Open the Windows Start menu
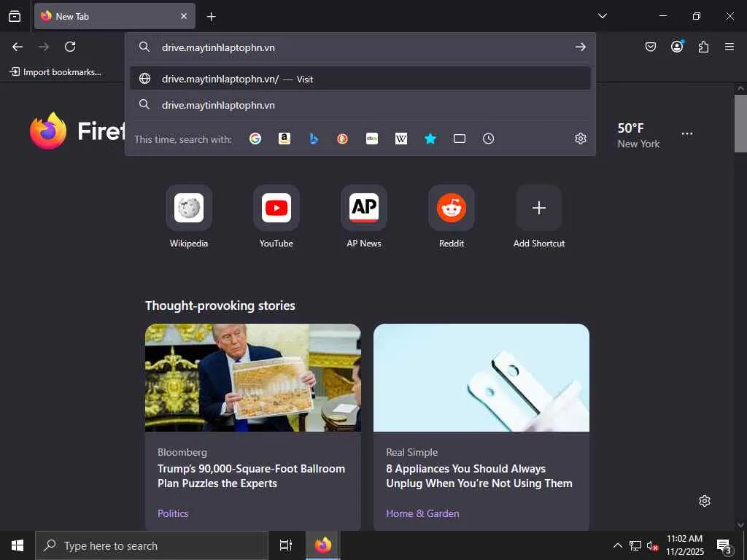The height and width of the screenshot is (560, 747). pos(18,545)
